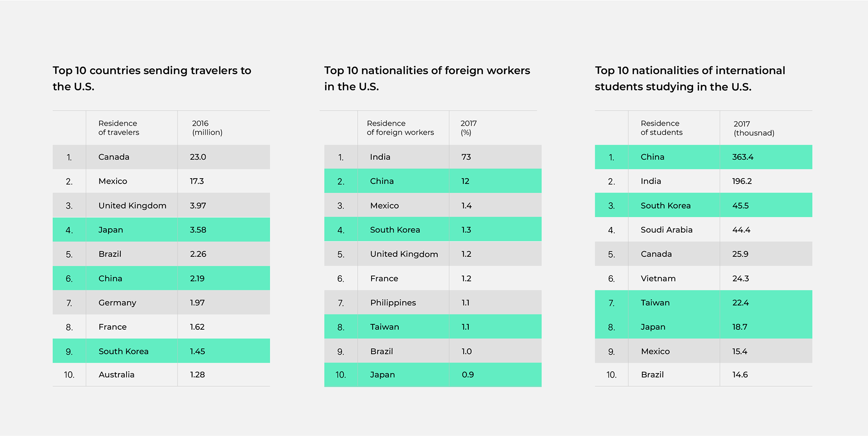Click the 'Top 10 nationalities of international students' heading
This screenshot has height=436, width=868.
click(x=690, y=78)
